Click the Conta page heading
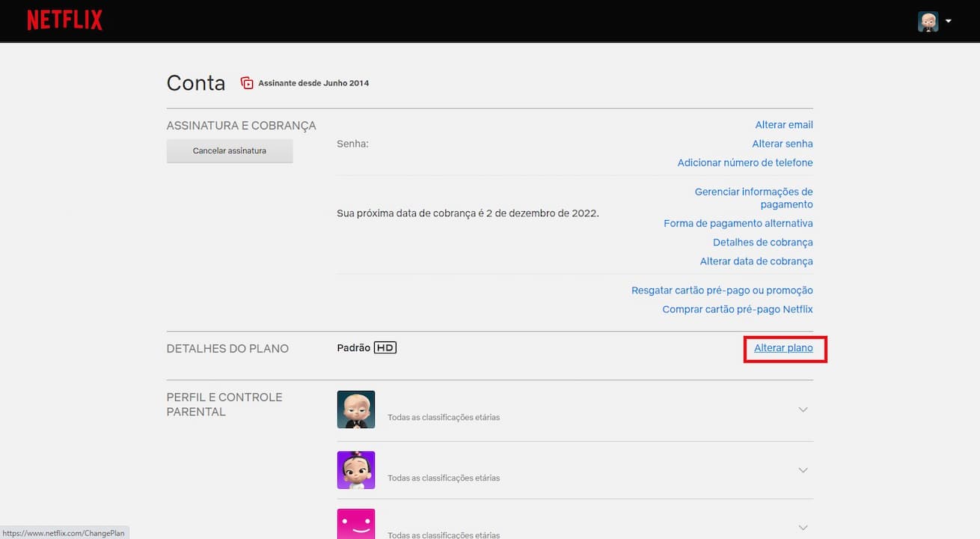This screenshot has height=539, width=980. click(196, 82)
